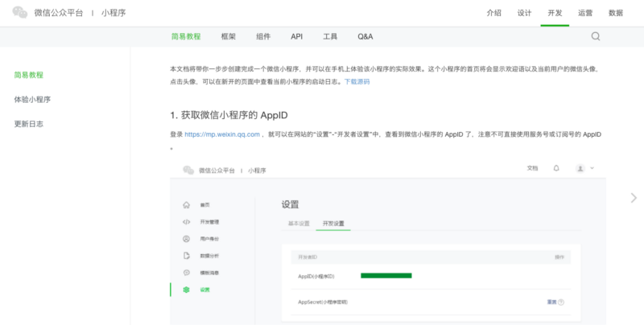Screen dimensions: 644x325
Task: Open the 数据 top navigation item
Action: click(616, 13)
